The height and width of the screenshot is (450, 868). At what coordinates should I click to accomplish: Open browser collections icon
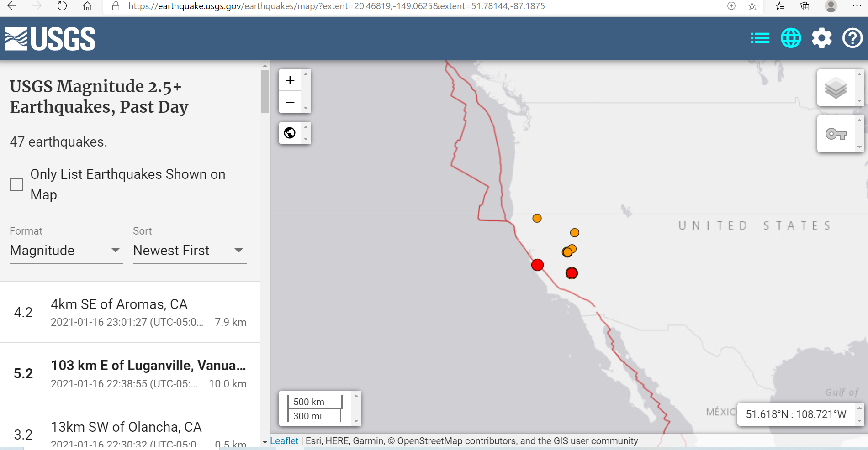pyautogui.click(x=805, y=6)
